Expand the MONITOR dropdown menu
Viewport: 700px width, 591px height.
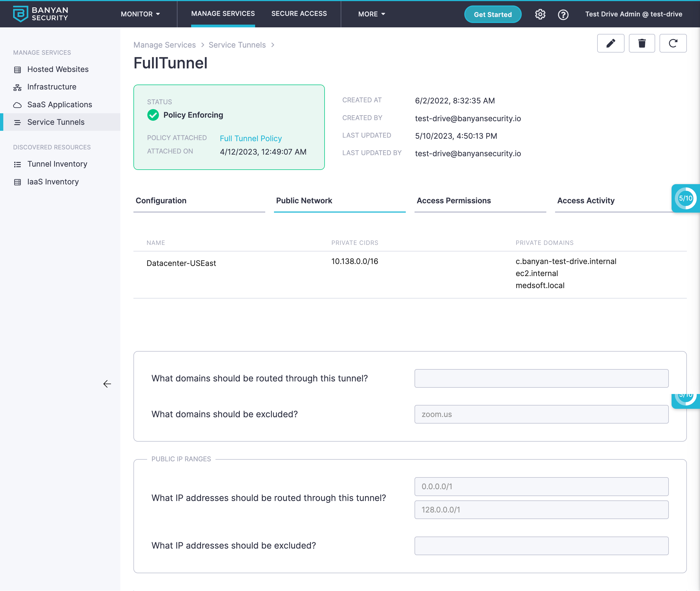point(140,14)
